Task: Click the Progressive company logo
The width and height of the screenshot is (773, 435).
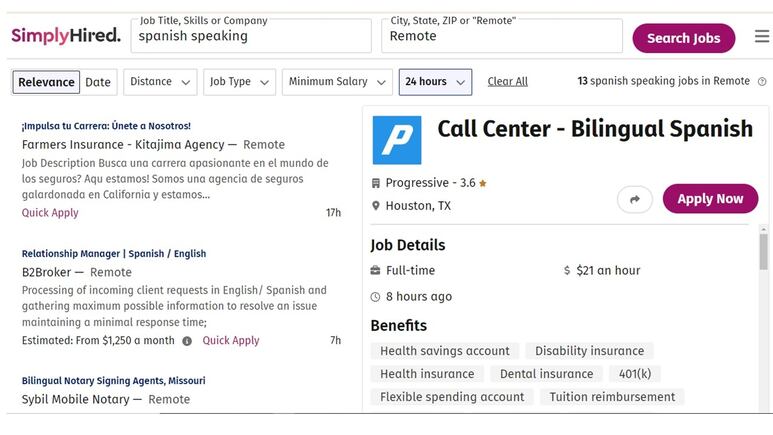Action: tap(397, 140)
